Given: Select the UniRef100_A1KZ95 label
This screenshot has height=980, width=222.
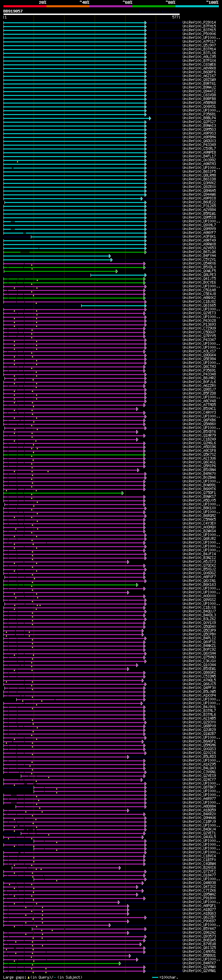Looking at the screenshot, I should [199, 765].
